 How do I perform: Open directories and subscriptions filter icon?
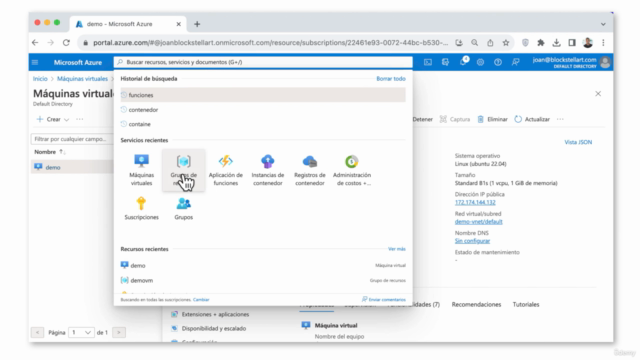click(445, 62)
